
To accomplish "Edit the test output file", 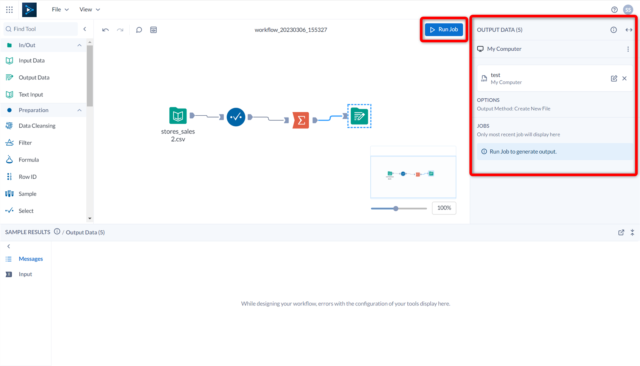I will coord(613,78).
